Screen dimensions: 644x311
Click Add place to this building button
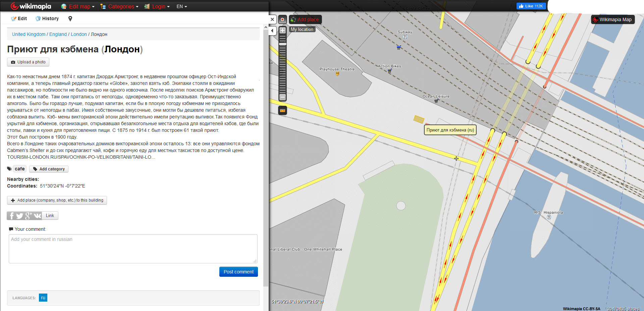tap(57, 200)
